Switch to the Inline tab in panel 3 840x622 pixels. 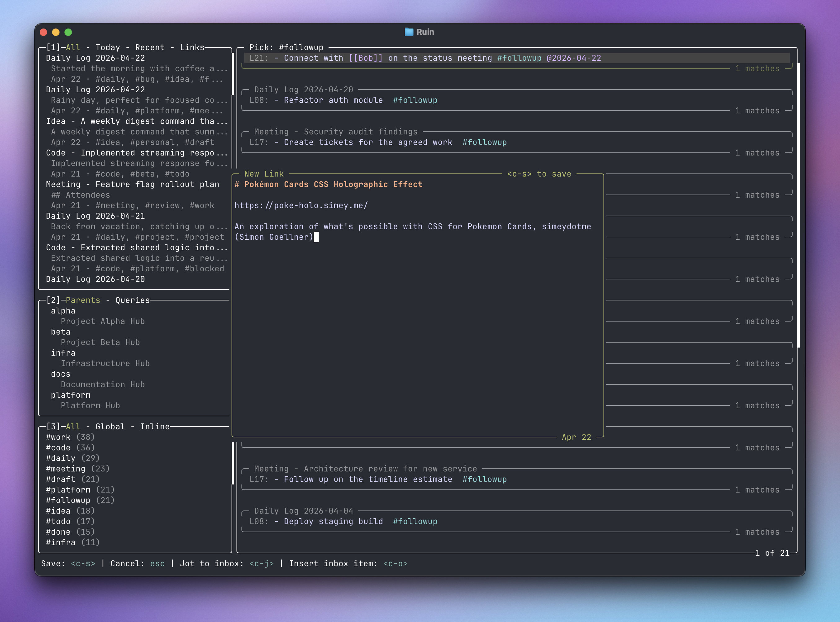pyautogui.click(x=155, y=426)
